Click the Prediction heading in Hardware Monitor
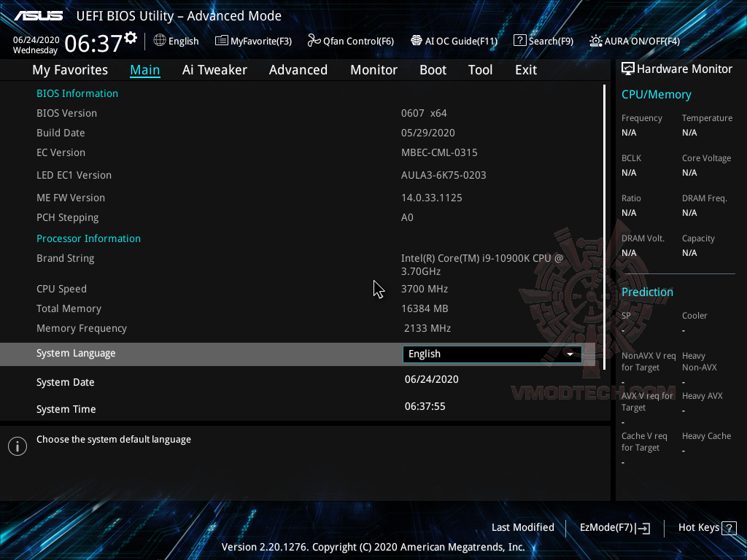Screen dimensions: 747x560 click(x=647, y=292)
